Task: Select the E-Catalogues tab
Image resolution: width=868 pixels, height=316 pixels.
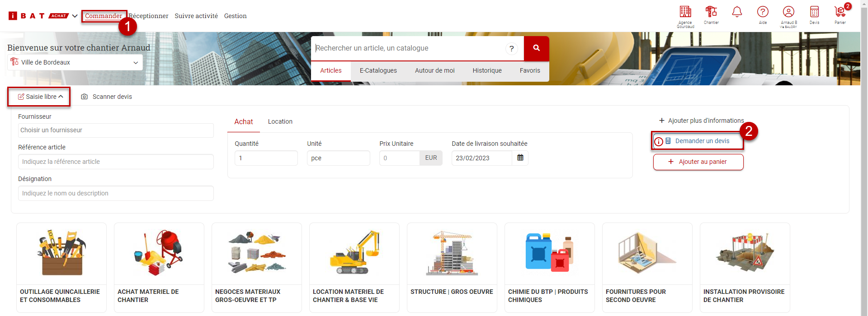Action: pos(378,70)
